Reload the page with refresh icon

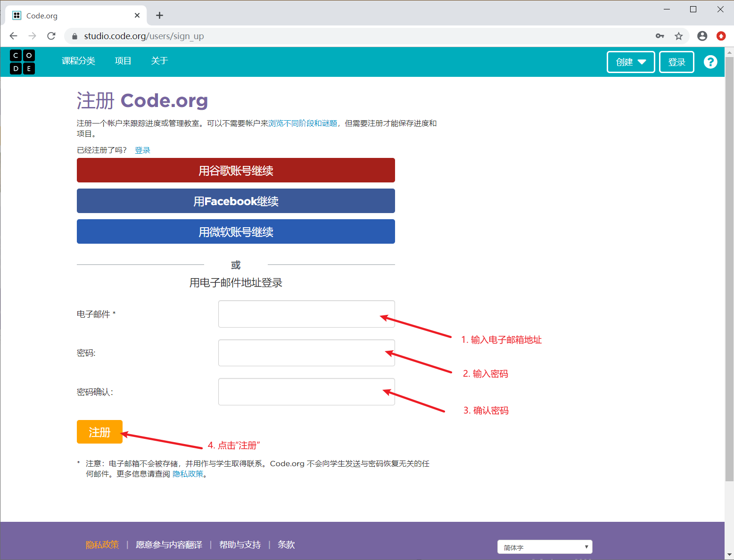[x=51, y=36]
